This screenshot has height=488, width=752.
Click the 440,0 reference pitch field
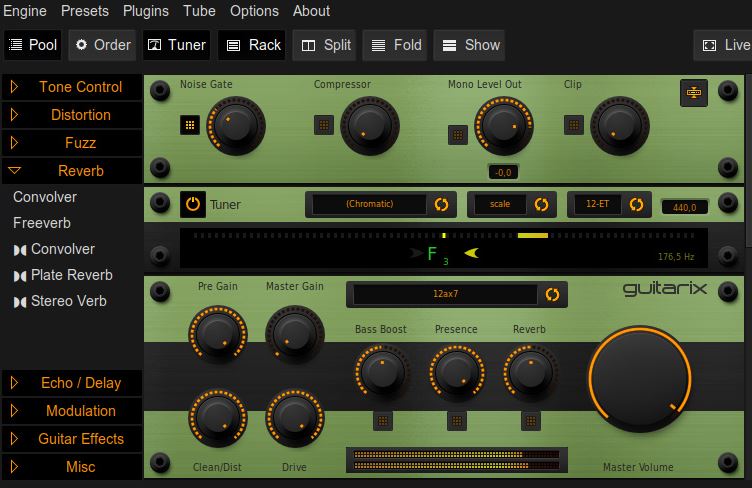pos(684,207)
